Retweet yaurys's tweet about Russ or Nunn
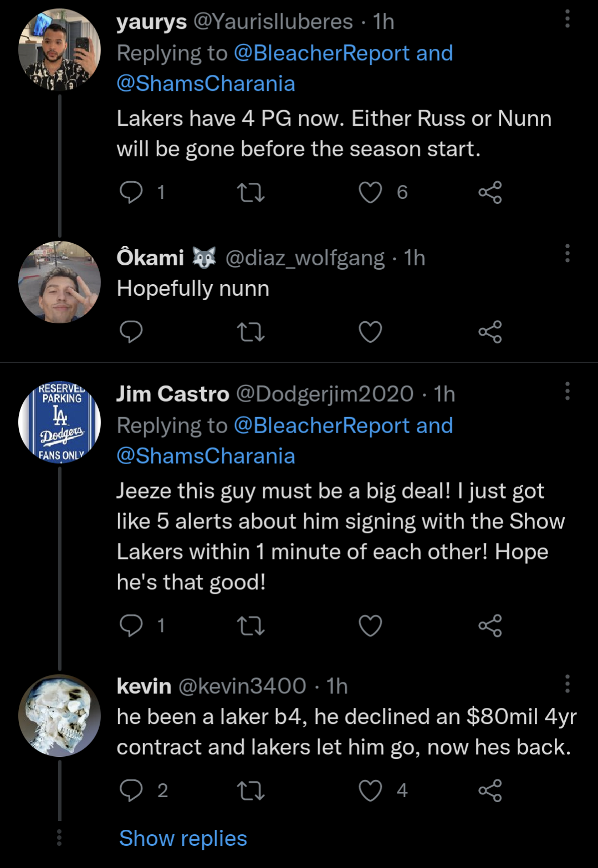The width and height of the screenshot is (598, 868). (251, 192)
